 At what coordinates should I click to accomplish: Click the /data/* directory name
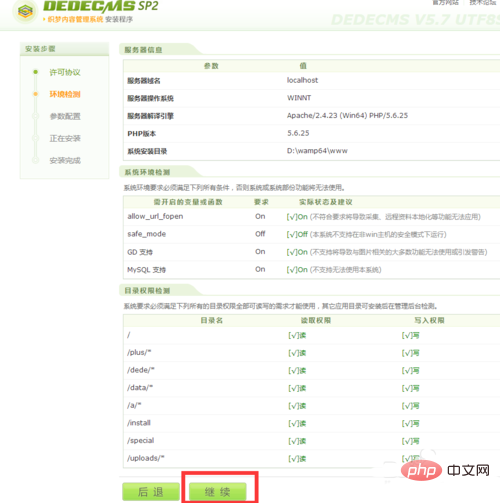coord(140,388)
